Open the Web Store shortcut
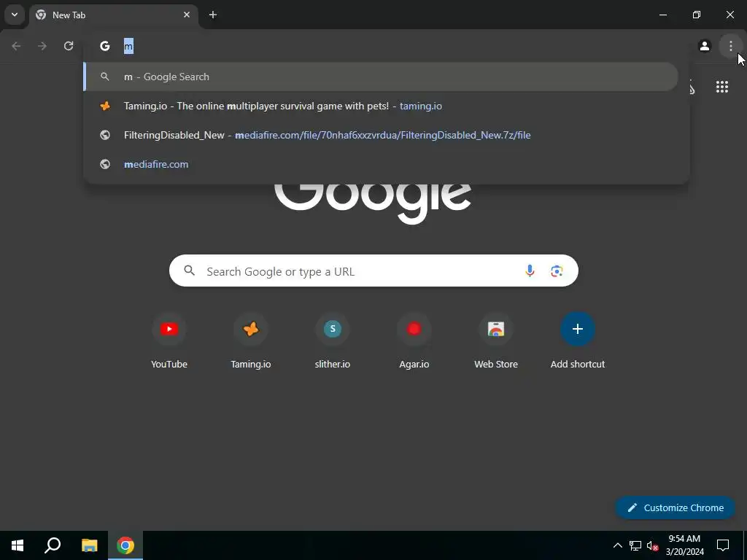The image size is (747, 560). (496, 341)
